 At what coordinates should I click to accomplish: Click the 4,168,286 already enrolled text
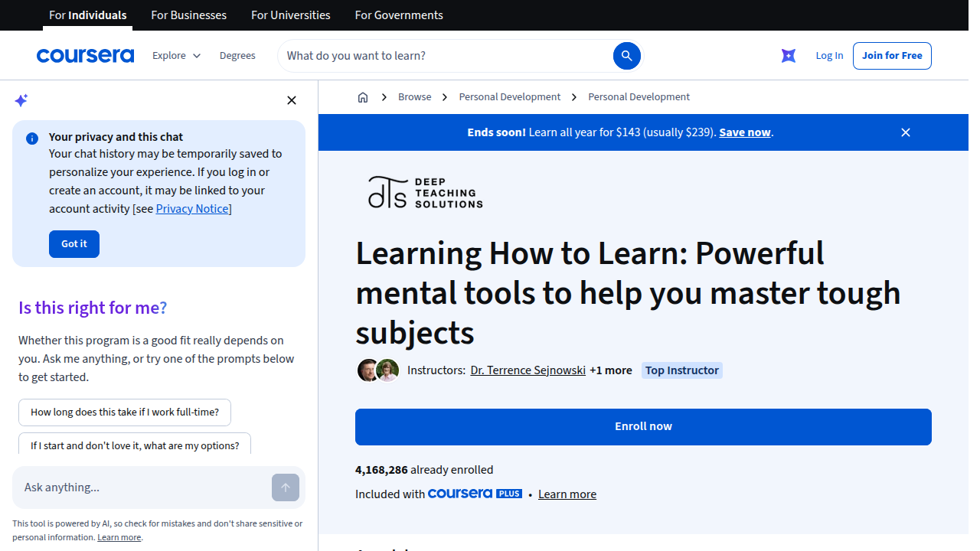click(424, 470)
